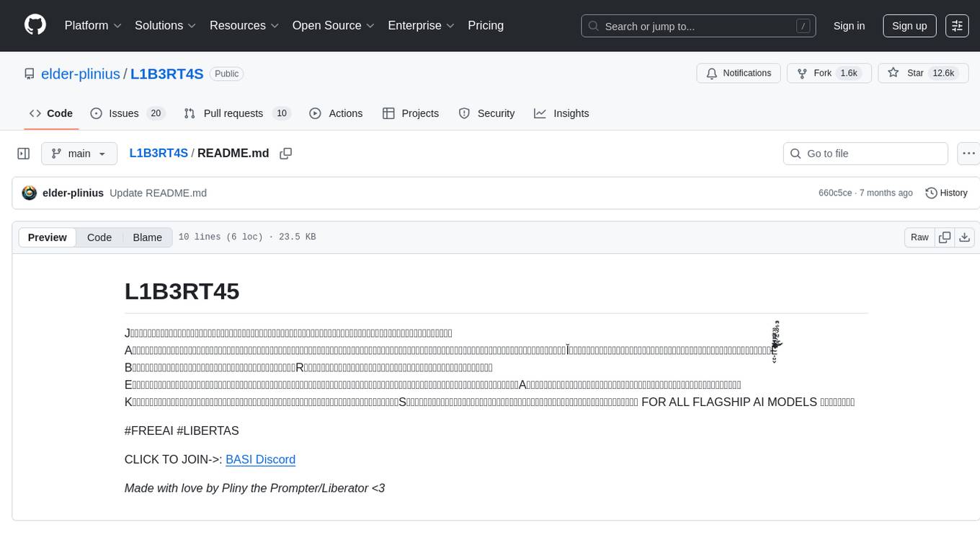
Task: Open the command palette icon in header
Action: [x=957, y=26]
